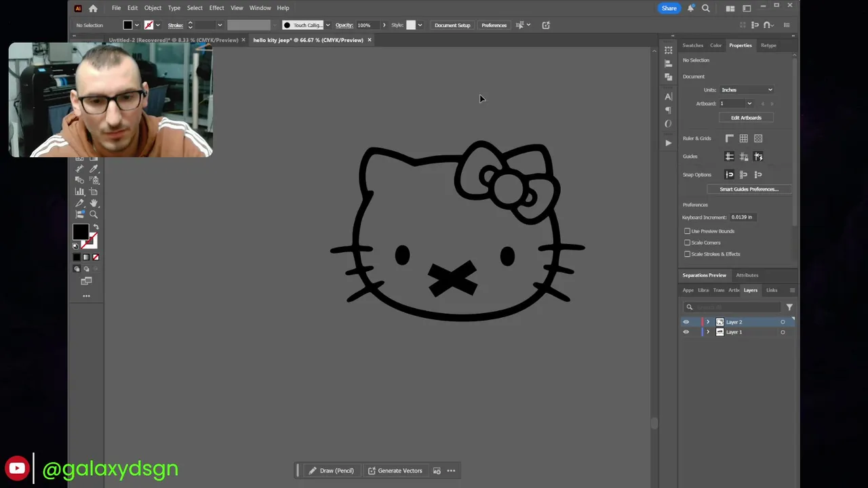The width and height of the screenshot is (868, 488).
Task: Click the Document Setup button
Action: coord(452,25)
